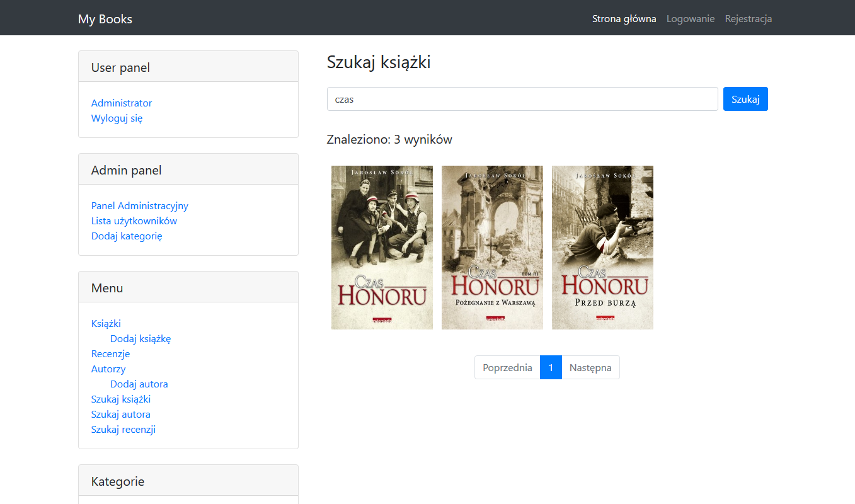Select page 1 in the pagination

pos(551,367)
